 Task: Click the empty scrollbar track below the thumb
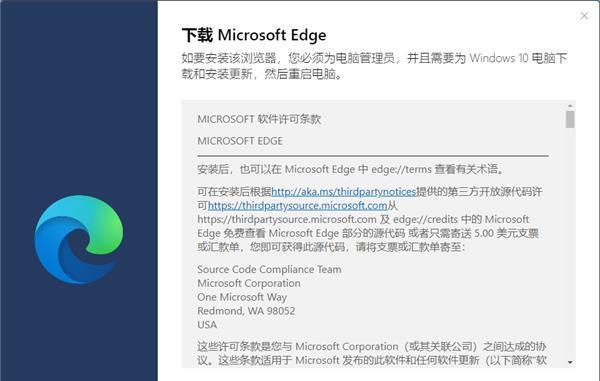click(570, 243)
